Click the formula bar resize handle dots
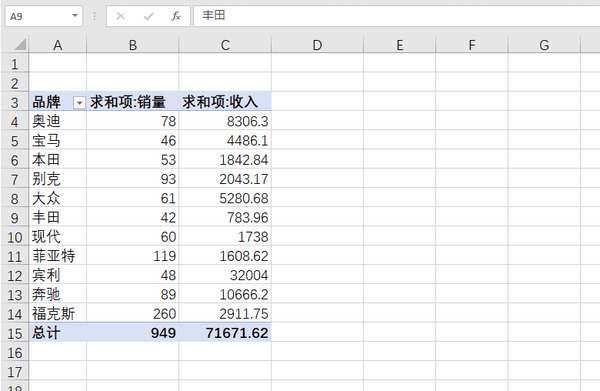600x391 pixels. (95, 16)
